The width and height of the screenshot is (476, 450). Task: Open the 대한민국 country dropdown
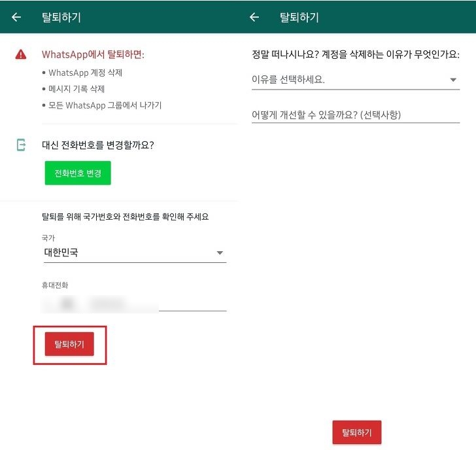[135, 252]
